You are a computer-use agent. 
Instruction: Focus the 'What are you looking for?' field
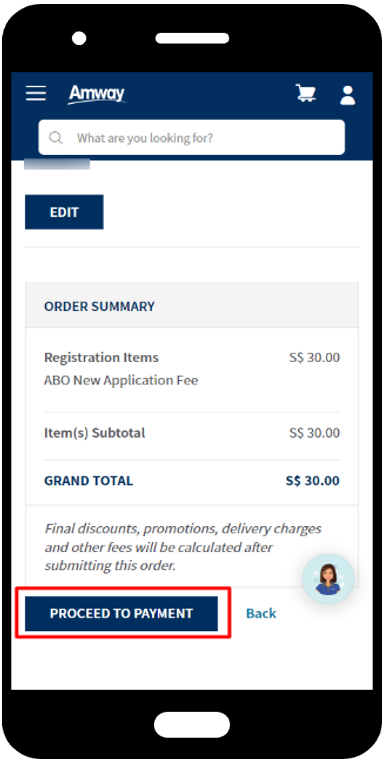[x=192, y=138]
